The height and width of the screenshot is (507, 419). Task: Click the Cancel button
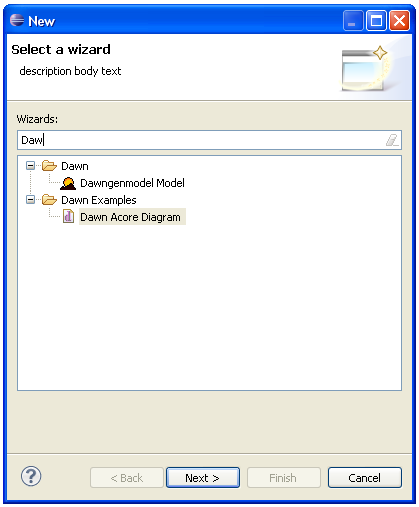(x=365, y=478)
